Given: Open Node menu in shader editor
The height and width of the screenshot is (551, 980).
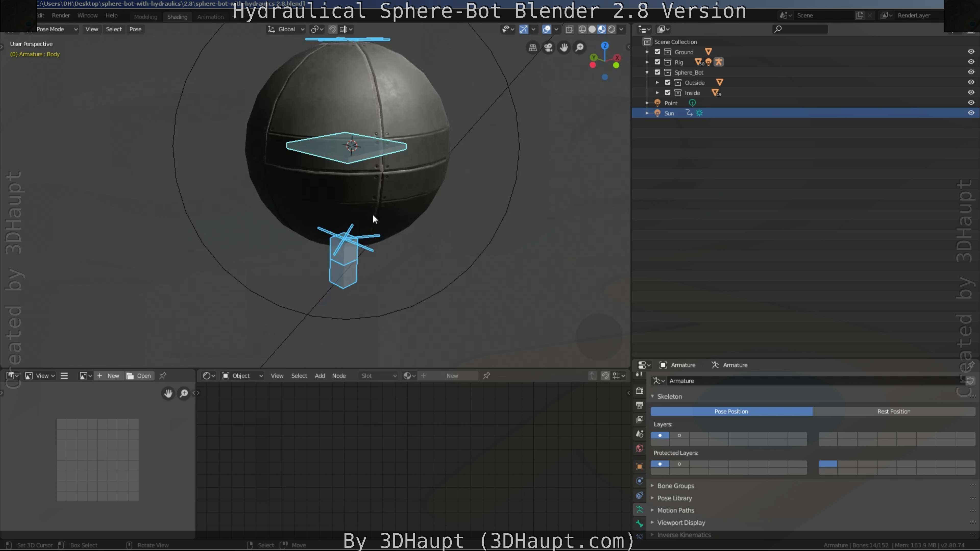Looking at the screenshot, I should (x=339, y=376).
